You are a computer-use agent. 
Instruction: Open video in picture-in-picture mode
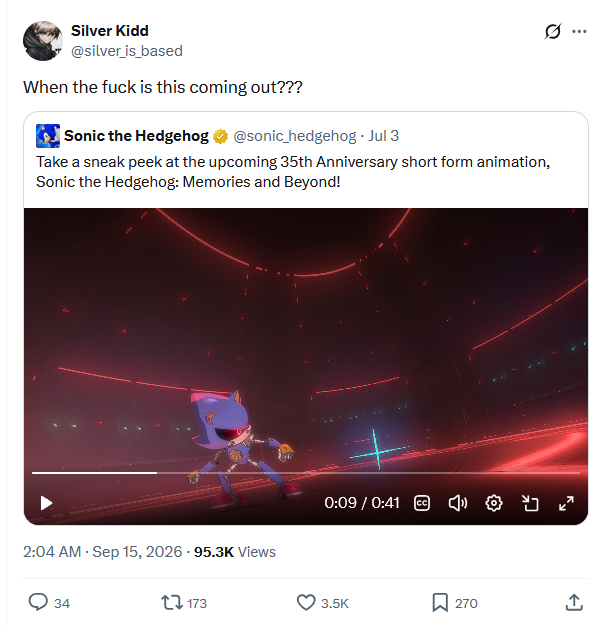click(x=530, y=503)
